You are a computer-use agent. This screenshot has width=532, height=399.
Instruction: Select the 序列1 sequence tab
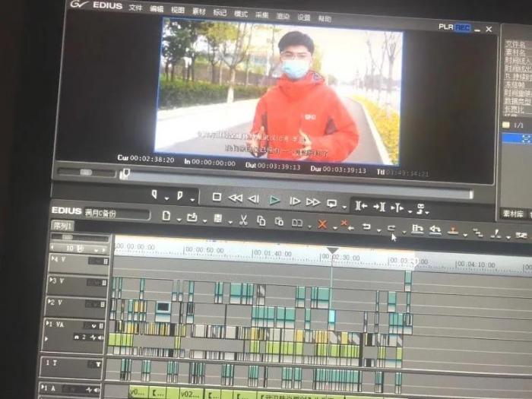click(x=62, y=226)
